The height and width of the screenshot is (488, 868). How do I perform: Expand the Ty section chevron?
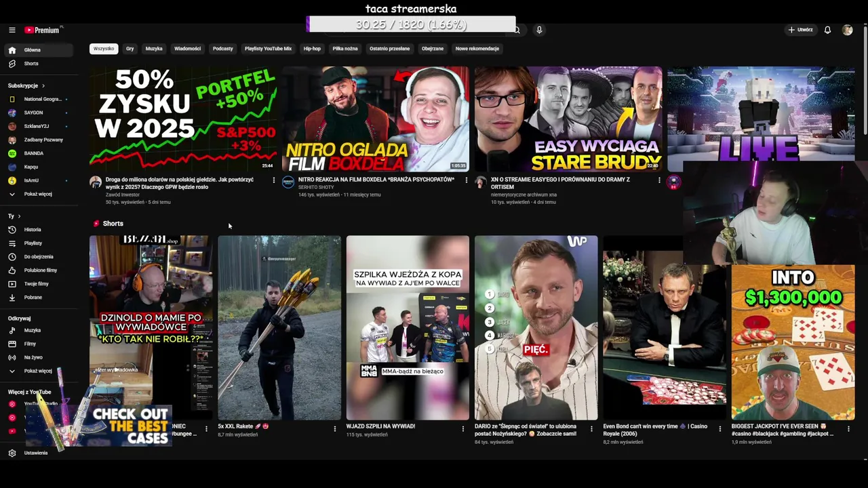point(19,216)
